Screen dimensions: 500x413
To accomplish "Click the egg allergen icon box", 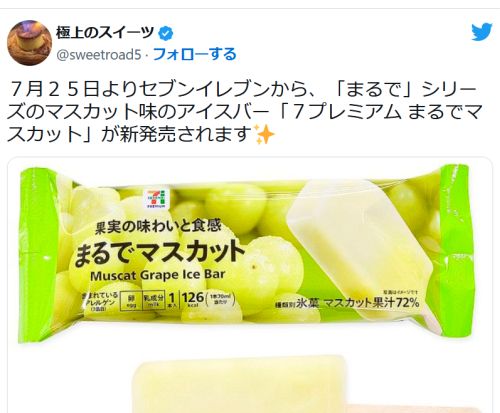I will click(131, 299).
